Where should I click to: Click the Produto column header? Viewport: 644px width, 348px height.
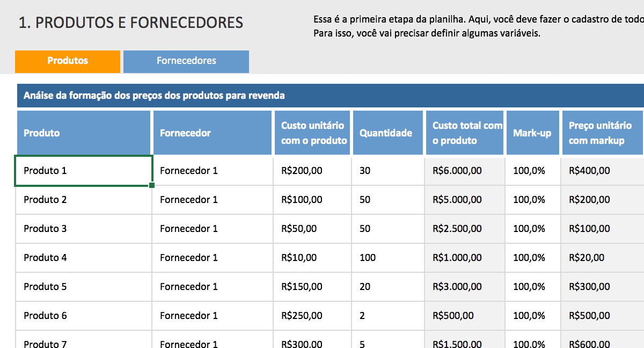[x=83, y=133]
